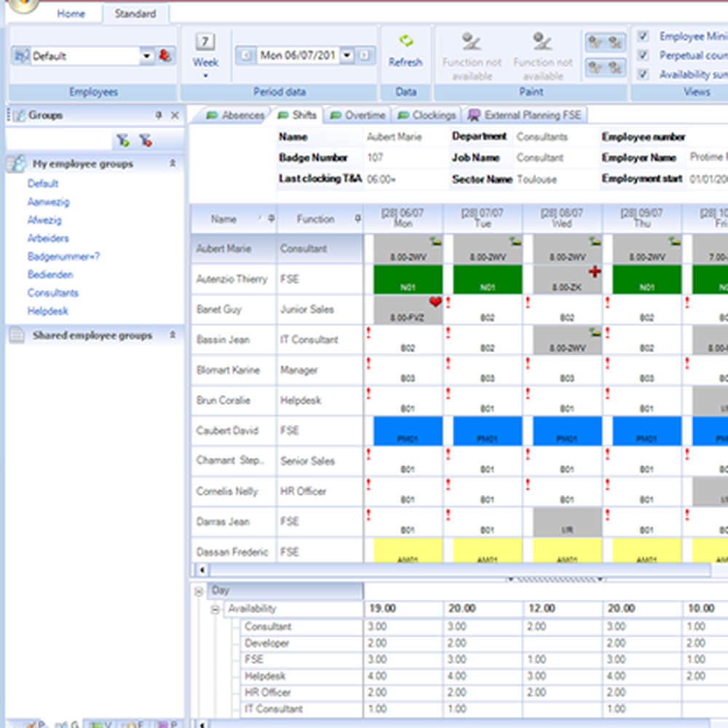Image resolution: width=728 pixels, height=728 pixels.
Task: Toggle Perpetual counter checkbox
Action: 643,55
